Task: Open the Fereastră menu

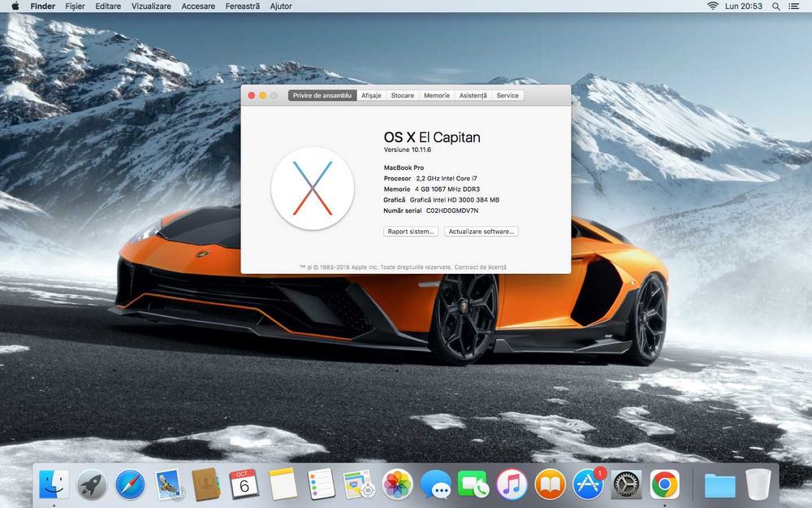Action: (x=242, y=7)
